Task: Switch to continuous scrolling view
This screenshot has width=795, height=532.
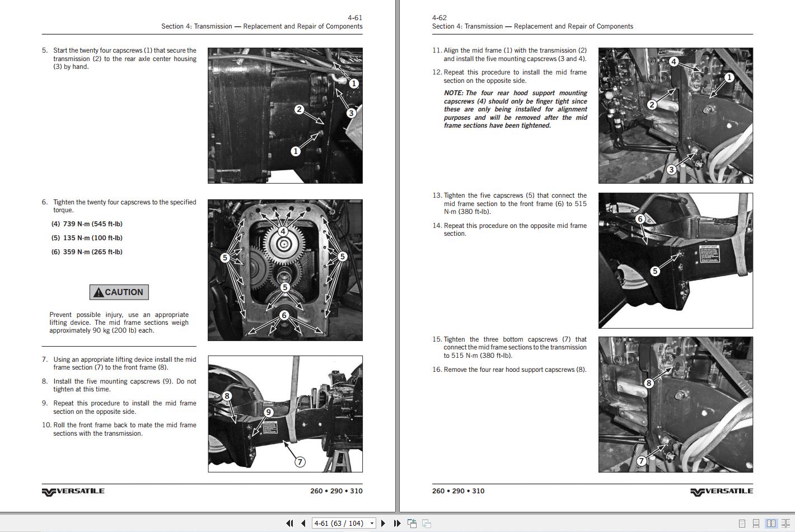Action: click(x=756, y=524)
